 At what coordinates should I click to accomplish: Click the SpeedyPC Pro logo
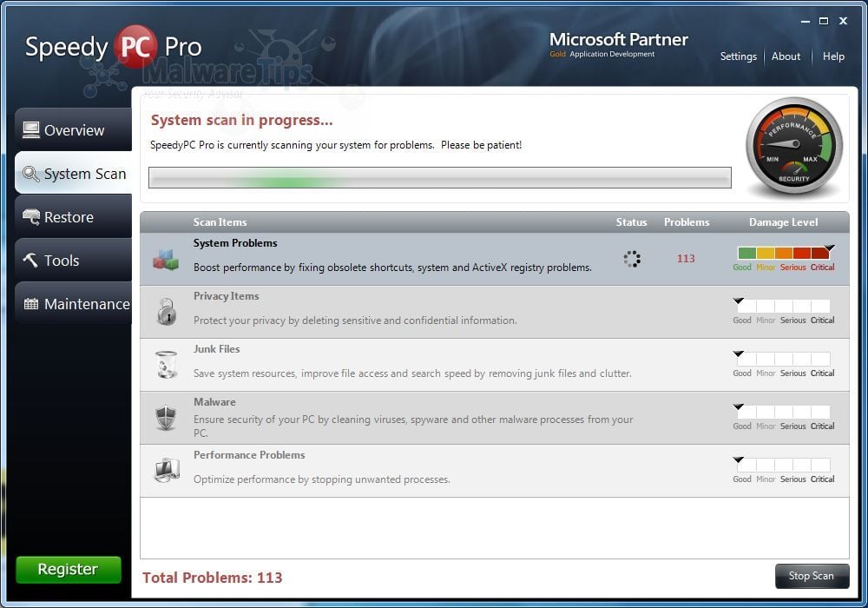coord(114,47)
